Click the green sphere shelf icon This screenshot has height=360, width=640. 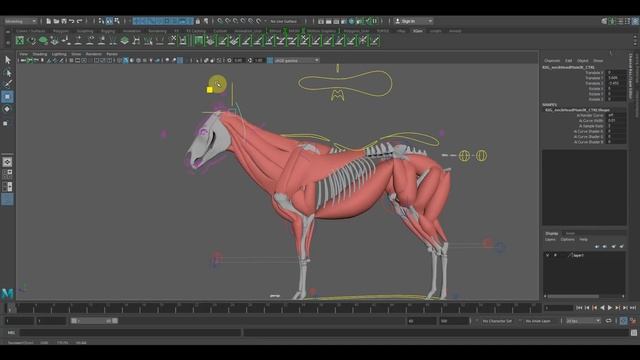[43, 40]
